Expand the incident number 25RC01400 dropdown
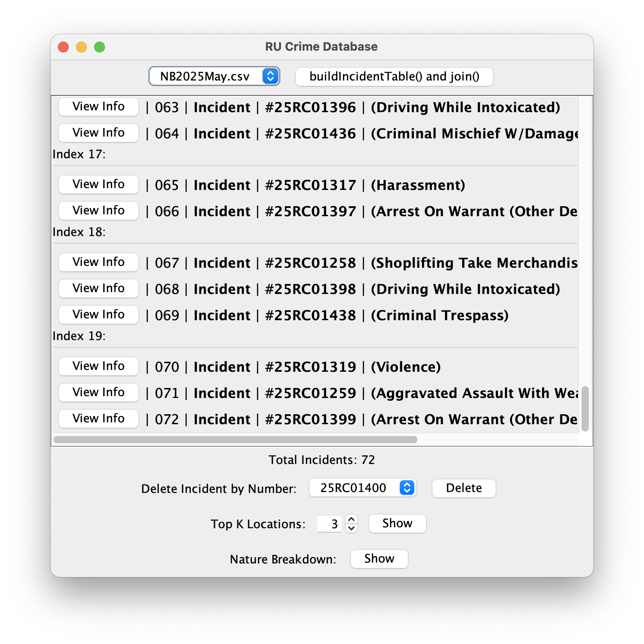Image resolution: width=644 pixels, height=644 pixels. click(362, 488)
